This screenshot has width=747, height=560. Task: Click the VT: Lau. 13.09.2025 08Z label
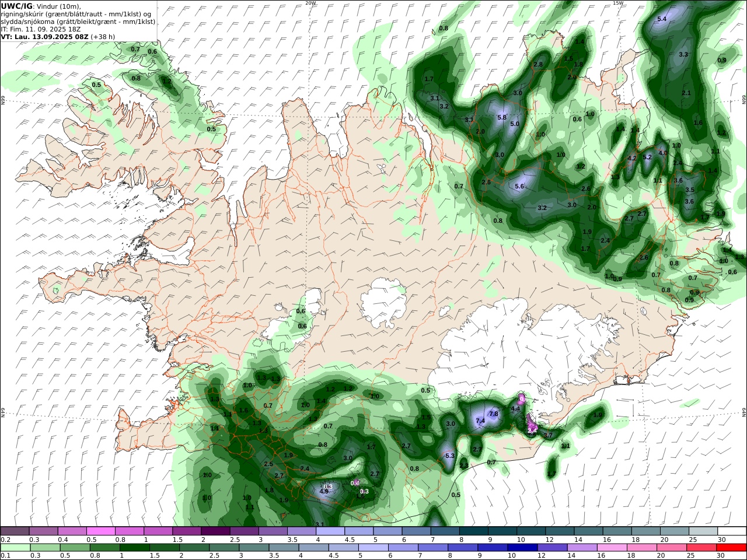click(x=44, y=37)
